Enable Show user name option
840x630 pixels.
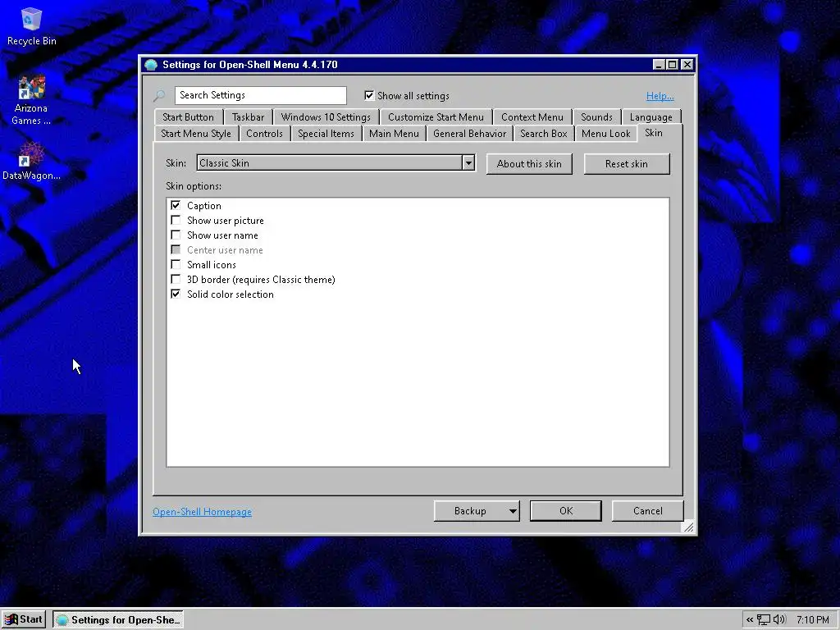[176, 235]
